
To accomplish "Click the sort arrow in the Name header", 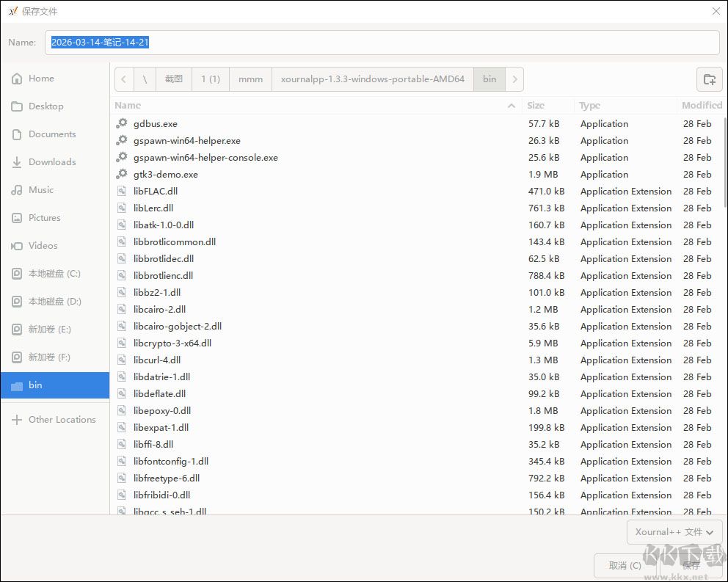I will 512,106.
